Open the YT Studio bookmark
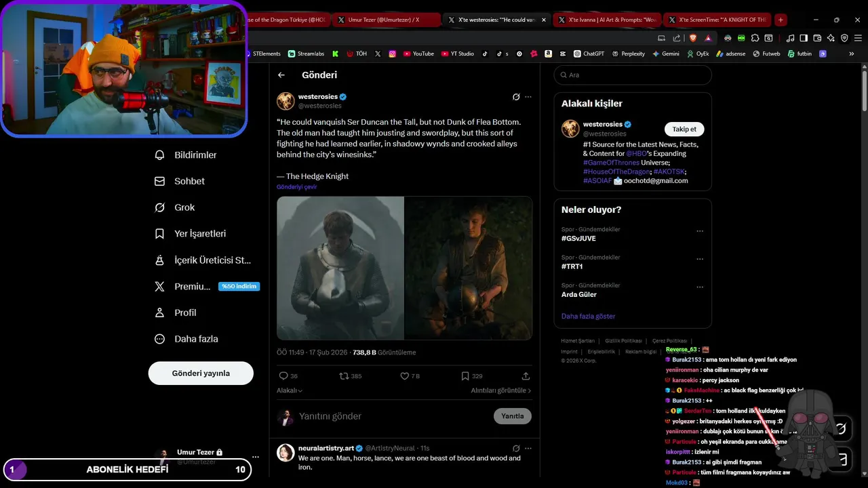This screenshot has height=488, width=868. 457,54
